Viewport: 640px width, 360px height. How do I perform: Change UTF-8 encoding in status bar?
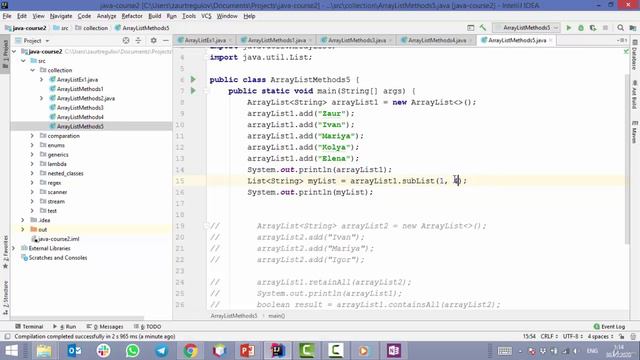coord(572,336)
